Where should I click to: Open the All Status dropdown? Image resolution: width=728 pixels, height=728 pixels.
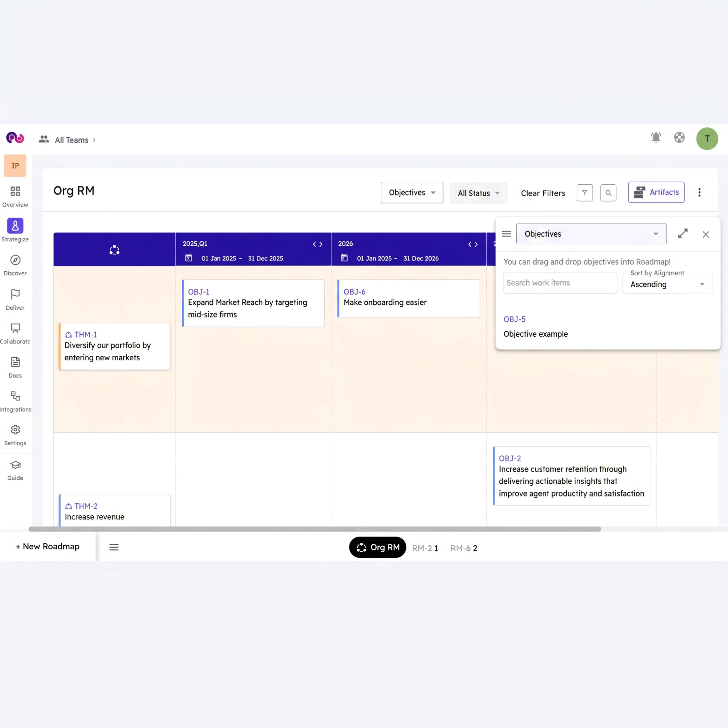479,193
